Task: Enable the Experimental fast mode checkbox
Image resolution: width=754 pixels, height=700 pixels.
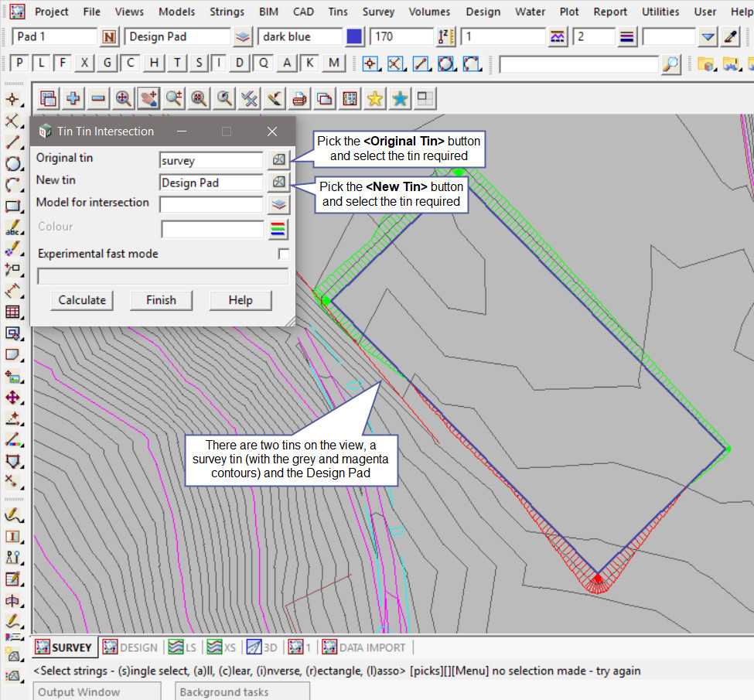Action: tap(284, 254)
